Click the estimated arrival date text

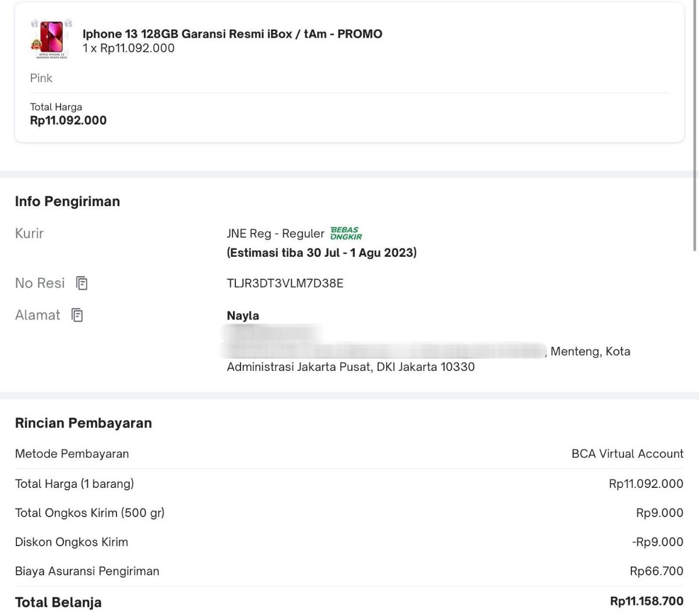322,253
